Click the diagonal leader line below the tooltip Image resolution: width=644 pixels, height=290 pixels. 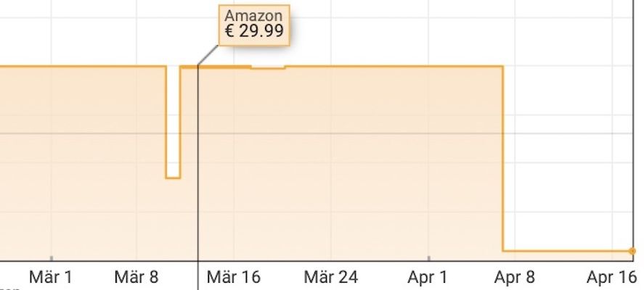[x=208, y=55]
